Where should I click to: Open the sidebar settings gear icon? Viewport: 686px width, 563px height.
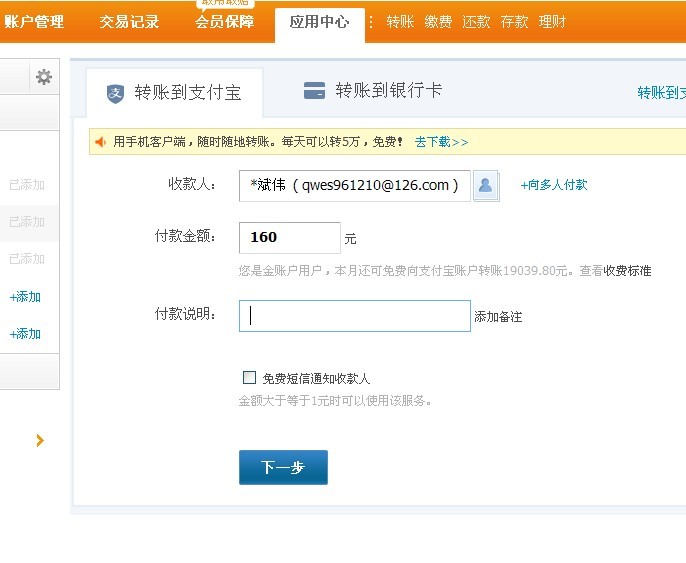[x=44, y=77]
